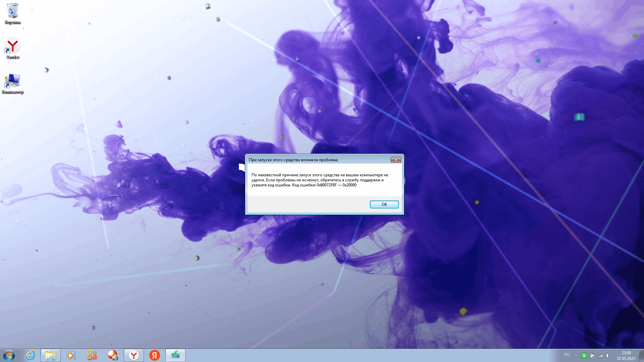This screenshot has width=644, height=362.
Task: Select the Yandex desktop shortcut
Action: point(13,48)
